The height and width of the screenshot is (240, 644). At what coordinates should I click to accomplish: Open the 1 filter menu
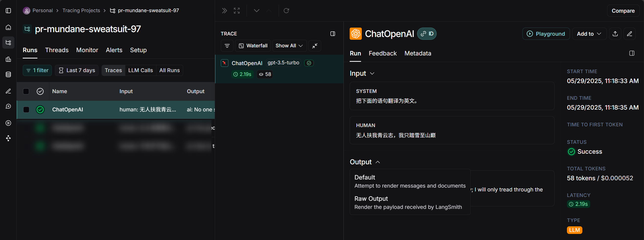tap(37, 70)
